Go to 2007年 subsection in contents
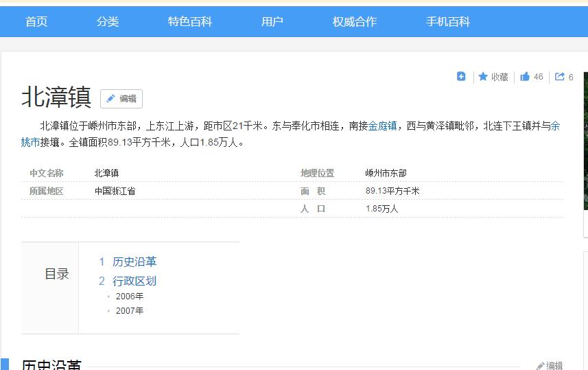This screenshot has height=370, width=588. (x=130, y=311)
